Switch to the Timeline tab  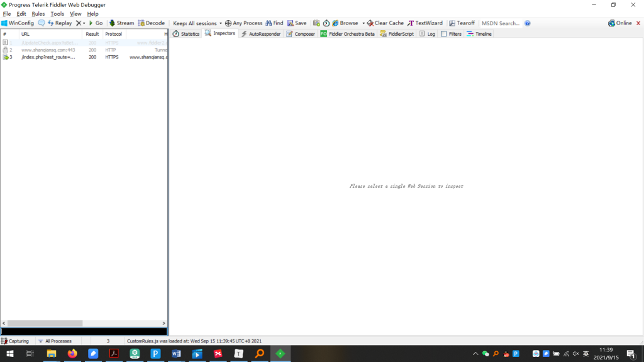(x=479, y=34)
